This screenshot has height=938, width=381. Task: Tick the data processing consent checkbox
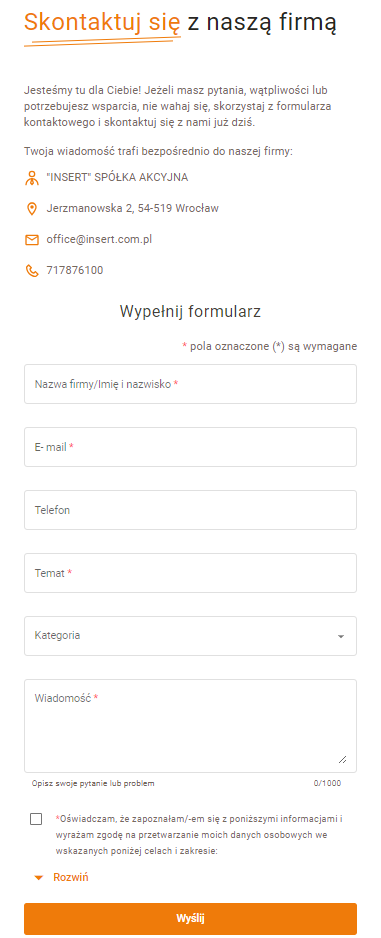pyautogui.click(x=36, y=819)
